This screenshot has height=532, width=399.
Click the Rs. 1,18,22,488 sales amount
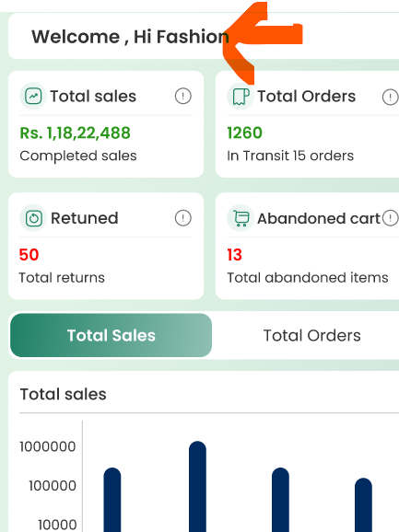[75, 133]
